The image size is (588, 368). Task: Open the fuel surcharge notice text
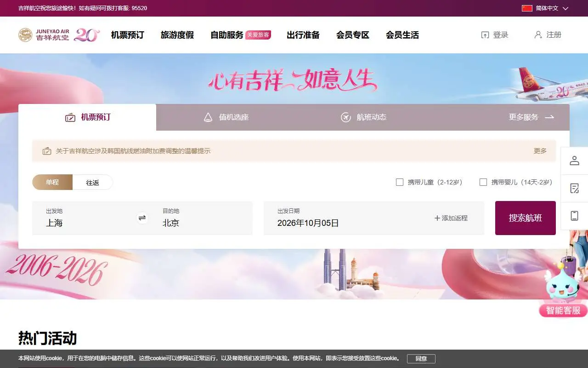(133, 151)
